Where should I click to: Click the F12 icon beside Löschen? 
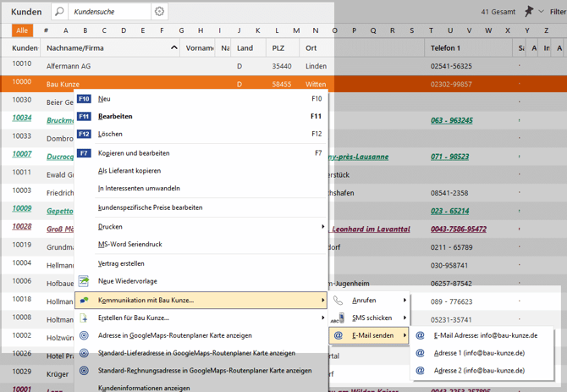click(x=84, y=134)
